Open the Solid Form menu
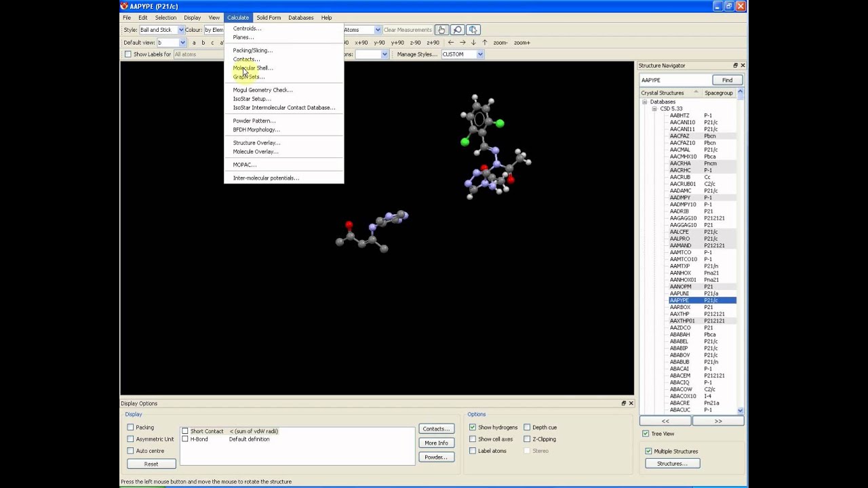This screenshot has height=488, width=868. (269, 18)
